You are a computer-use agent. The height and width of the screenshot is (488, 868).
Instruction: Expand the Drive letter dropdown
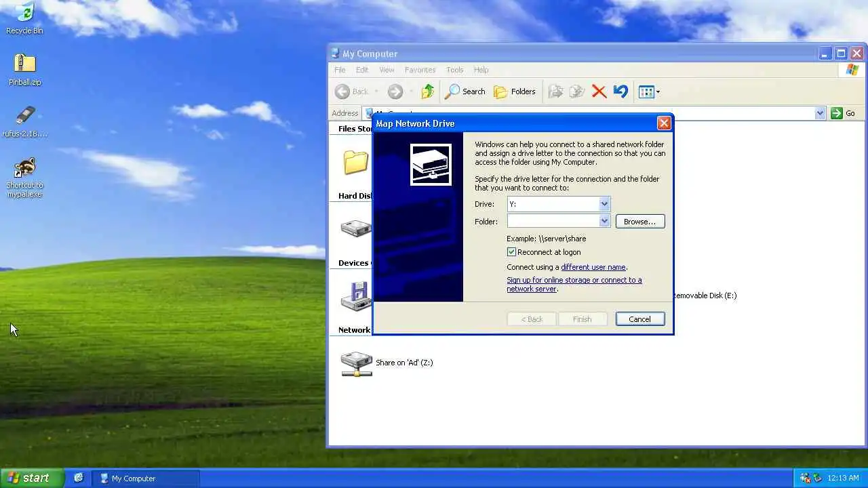point(604,204)
